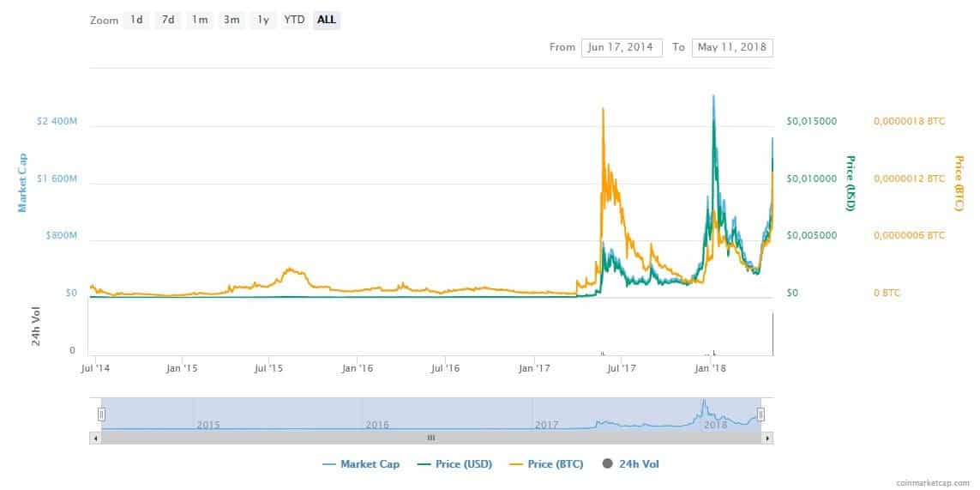Screen dimensions: 980x490
Task: Click the horizontal scrollbar thumb grip
Action: tap(431, 438)
